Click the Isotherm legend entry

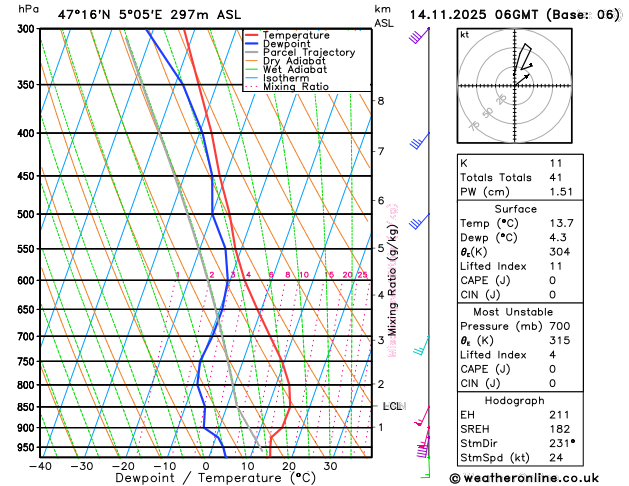coord(277,78)
